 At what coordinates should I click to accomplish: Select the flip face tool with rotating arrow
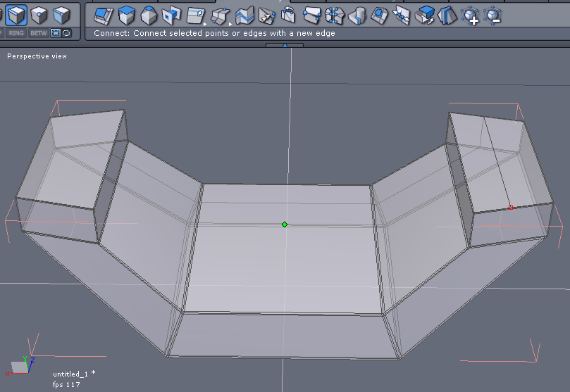425,16
